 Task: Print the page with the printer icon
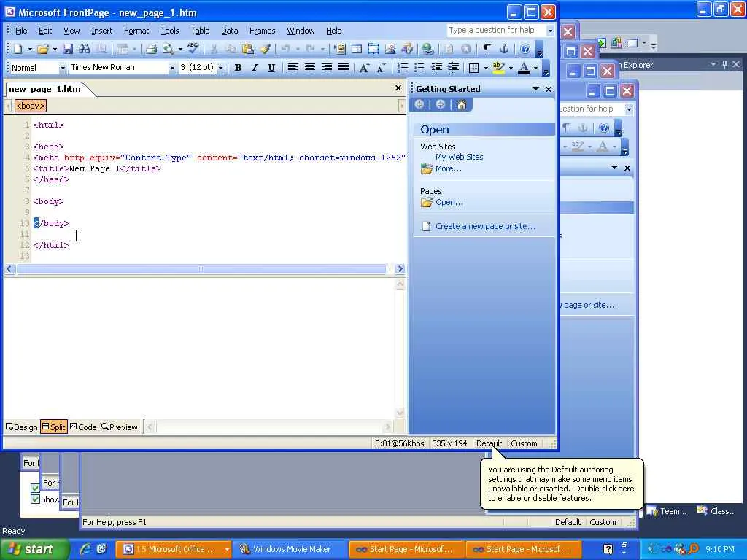[x=152, y=49]
